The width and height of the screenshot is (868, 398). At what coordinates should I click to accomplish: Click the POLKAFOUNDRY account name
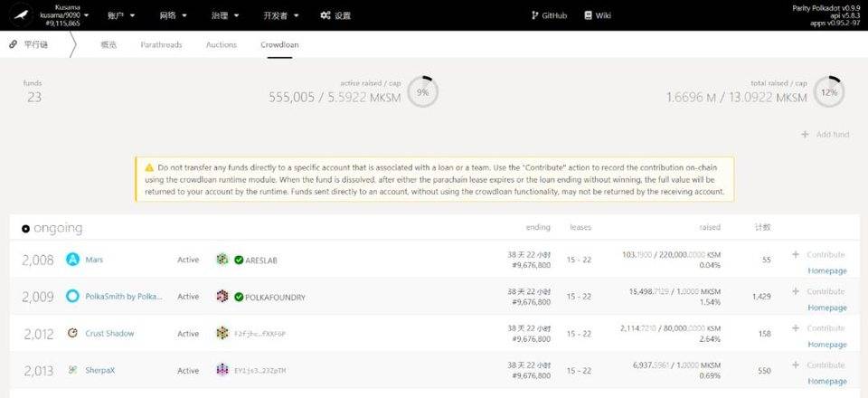275,298
